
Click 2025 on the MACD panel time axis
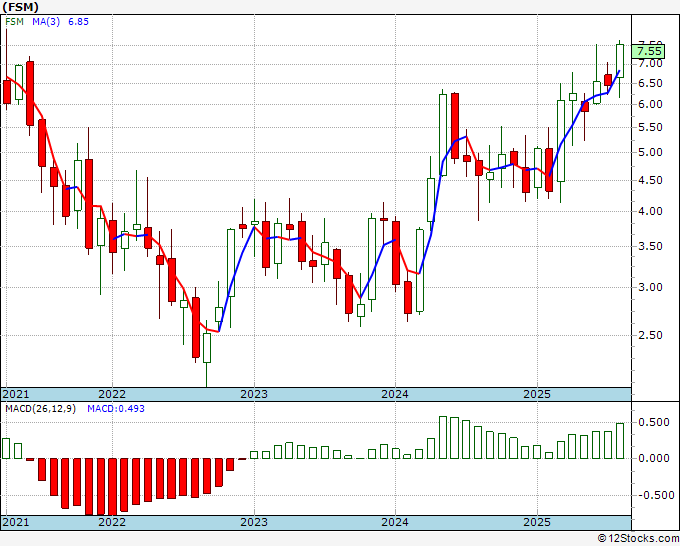click(x=537, y=522)
